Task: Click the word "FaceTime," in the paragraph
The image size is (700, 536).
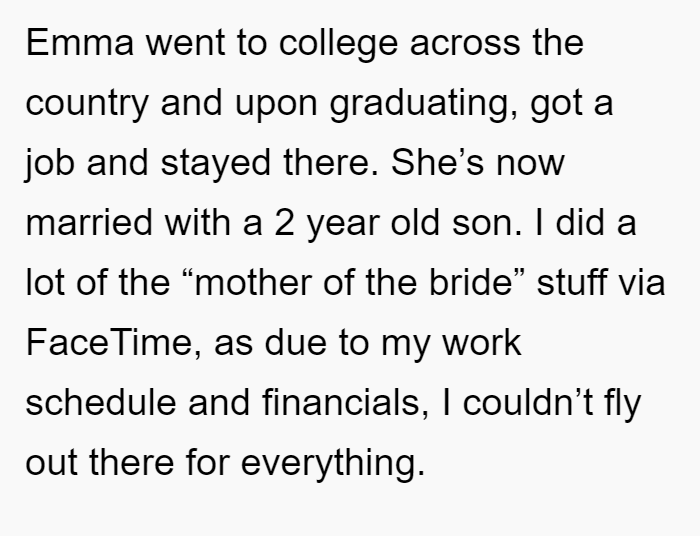Action: point(114,343)
